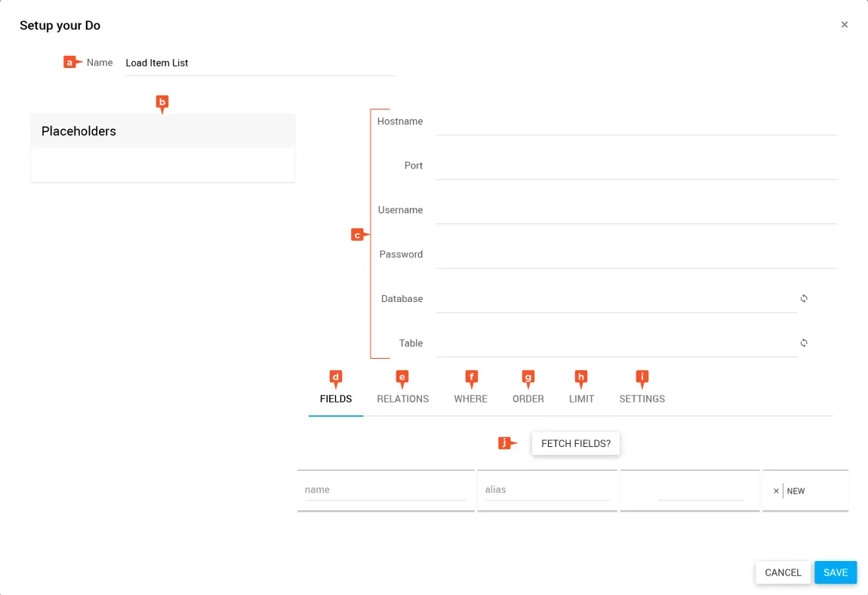
Task: Select the Username input
Action: point(636,211)
